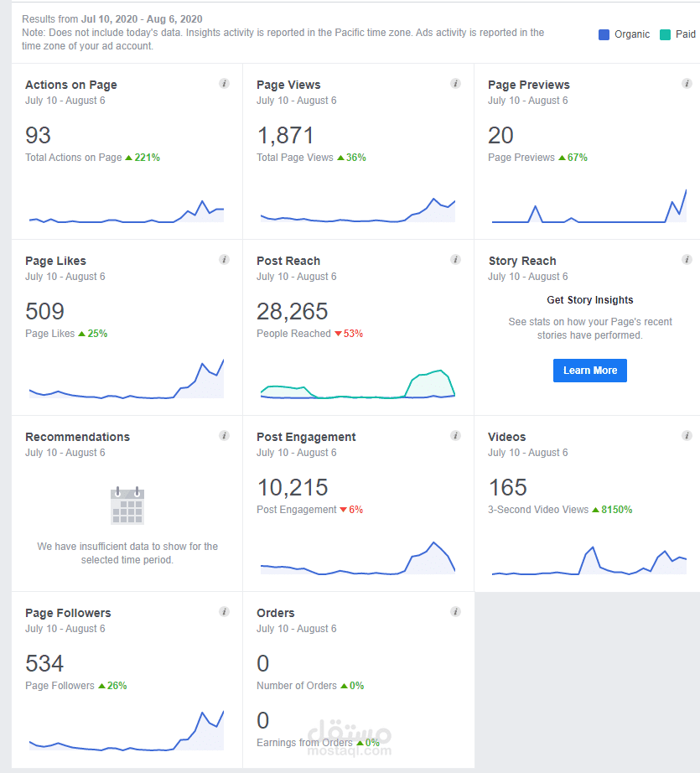Click the Number of Orders label
Image resolution: width=700 pixels, height=773 pixels.
tap(297, 685)
